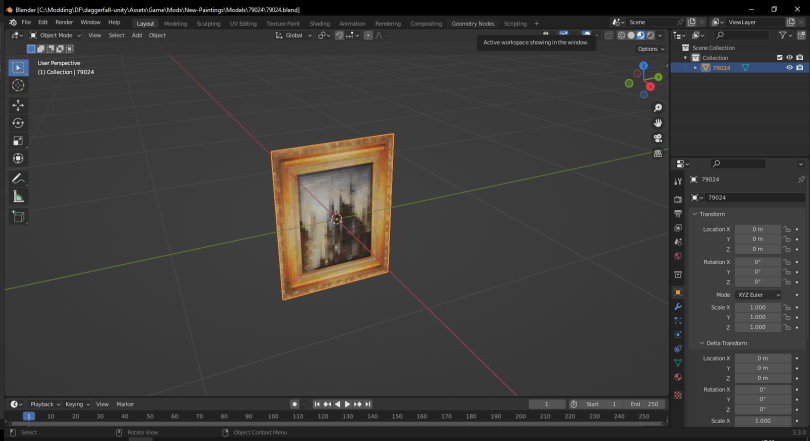Open the timeline Marker menu
This screenshot has height=441, width=810.
tap(125, 404)
